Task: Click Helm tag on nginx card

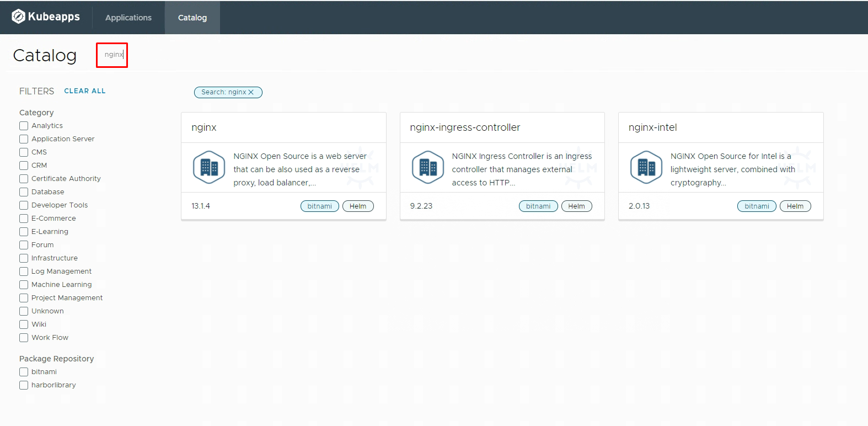Action: coord(358,206)
